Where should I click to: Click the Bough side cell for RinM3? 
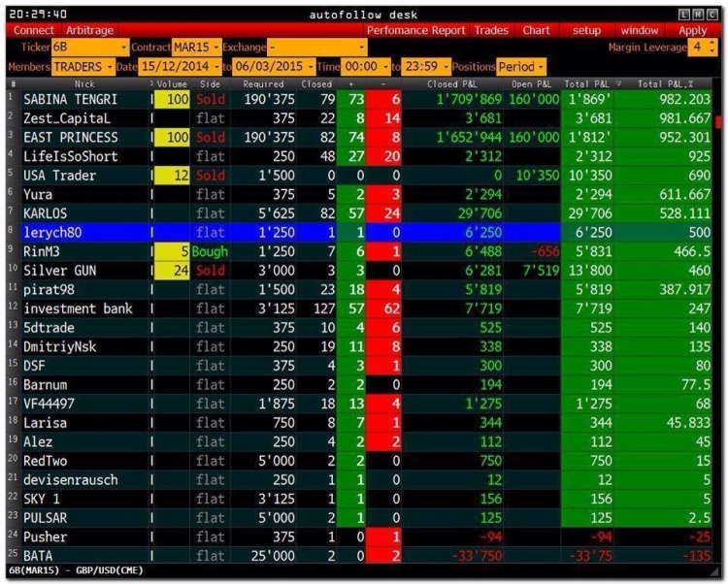click(x=210, y=251)
